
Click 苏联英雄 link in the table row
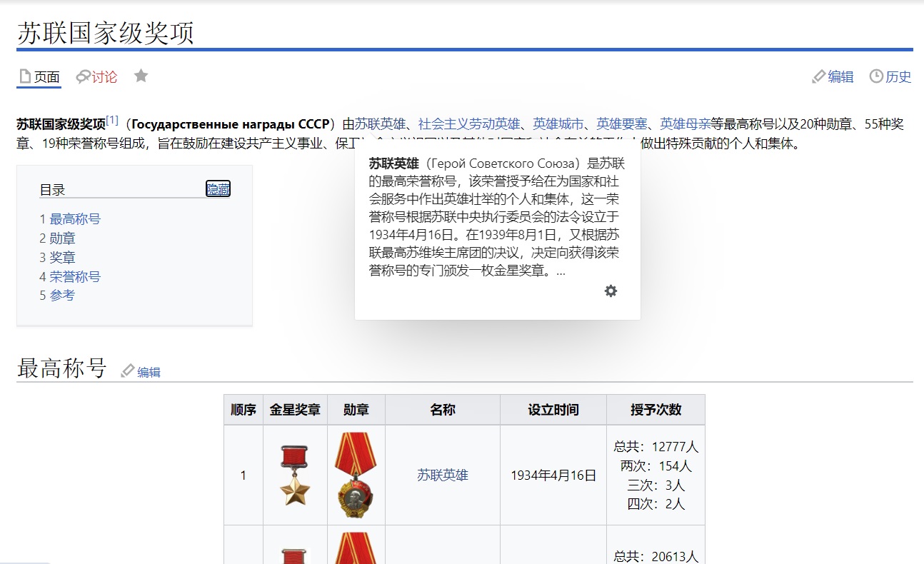(x=442, y=475)
